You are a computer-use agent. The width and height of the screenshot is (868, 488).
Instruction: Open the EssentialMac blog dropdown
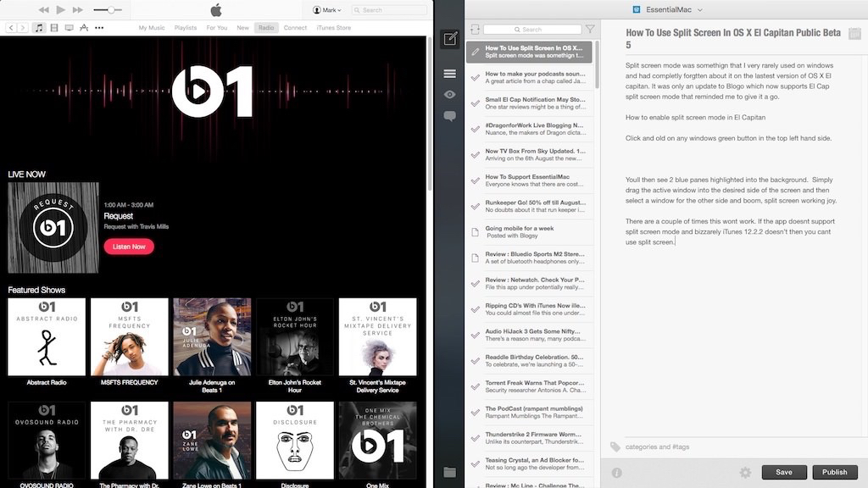pos(668,9)
